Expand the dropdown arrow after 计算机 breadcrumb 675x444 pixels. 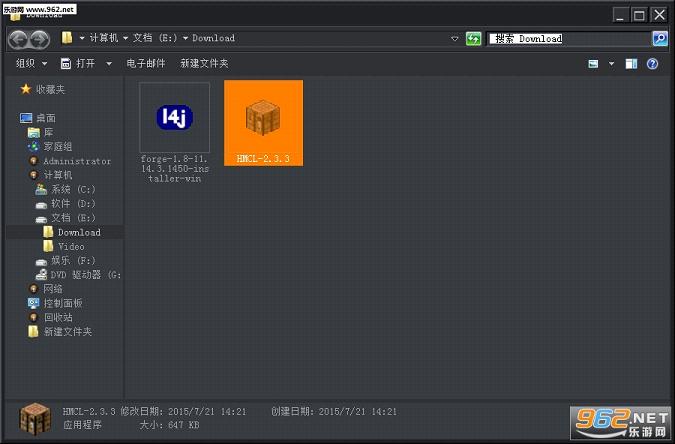click(125, 38)
